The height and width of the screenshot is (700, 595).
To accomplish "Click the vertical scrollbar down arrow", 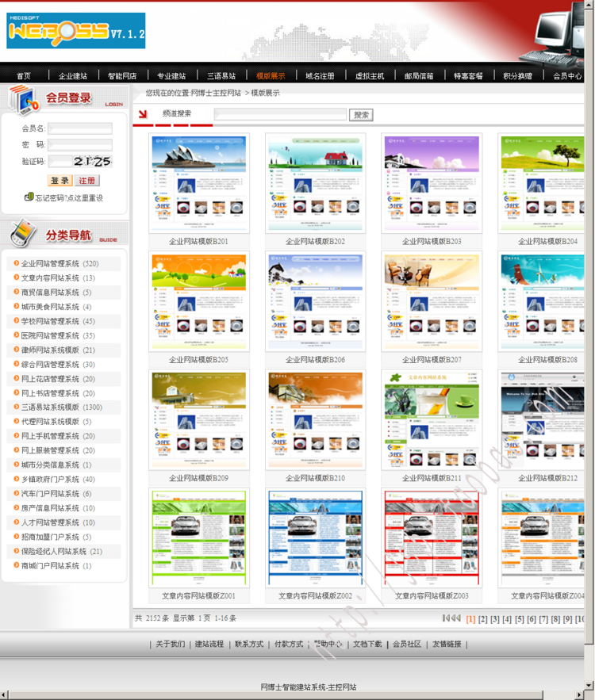I will 589,686.
